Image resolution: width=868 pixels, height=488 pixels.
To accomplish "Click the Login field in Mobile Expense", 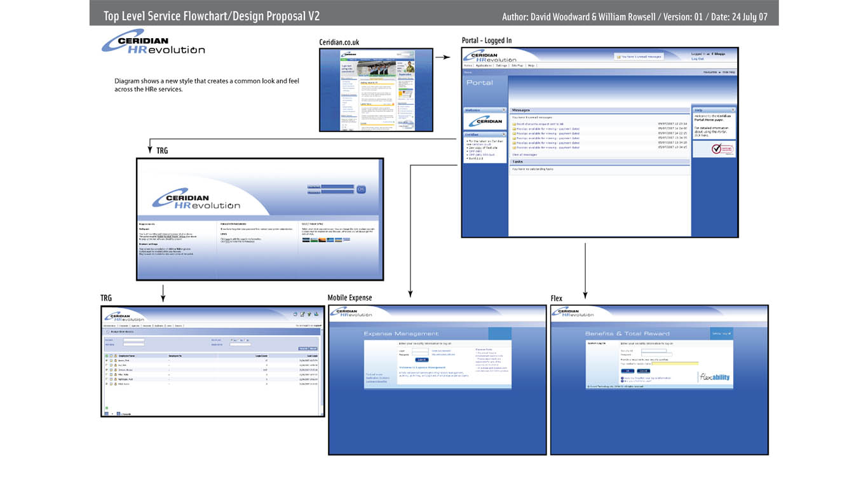I will (x=420, y=350).
